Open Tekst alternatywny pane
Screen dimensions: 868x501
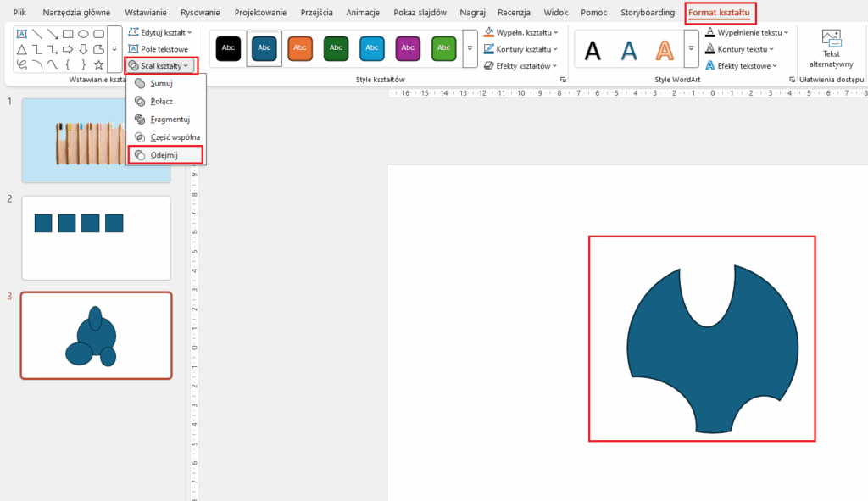[x=831, y=47]
